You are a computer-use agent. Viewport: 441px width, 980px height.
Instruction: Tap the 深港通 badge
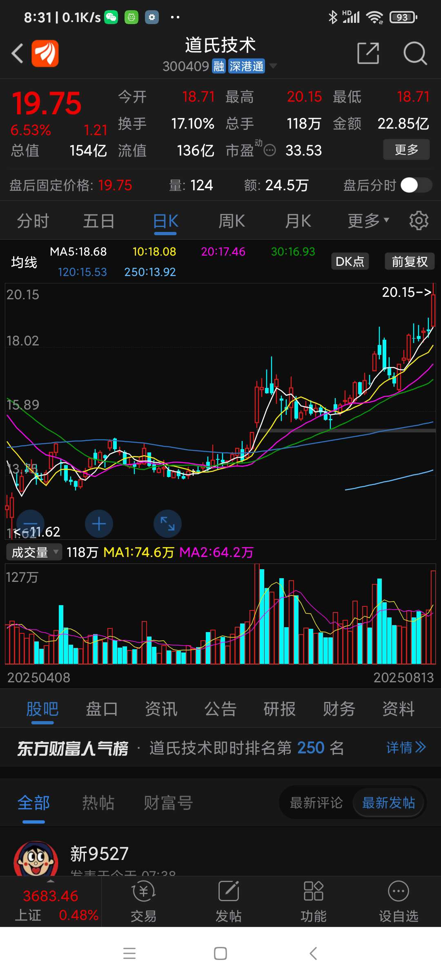pyautogui.click(x=246, y=66)
